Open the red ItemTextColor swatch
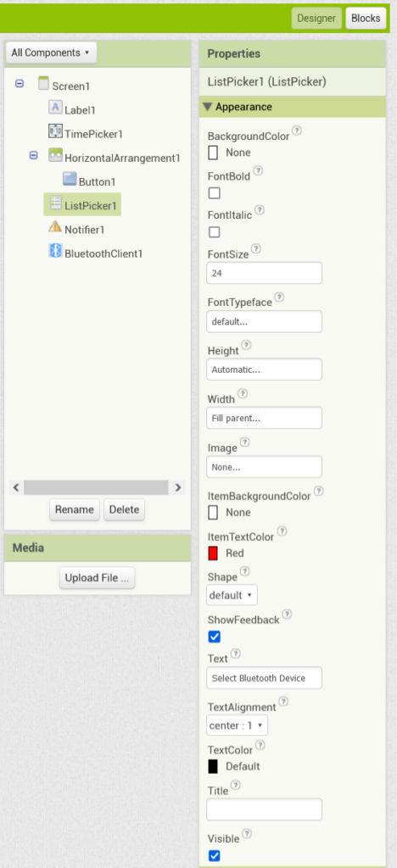 coord(213,553)
